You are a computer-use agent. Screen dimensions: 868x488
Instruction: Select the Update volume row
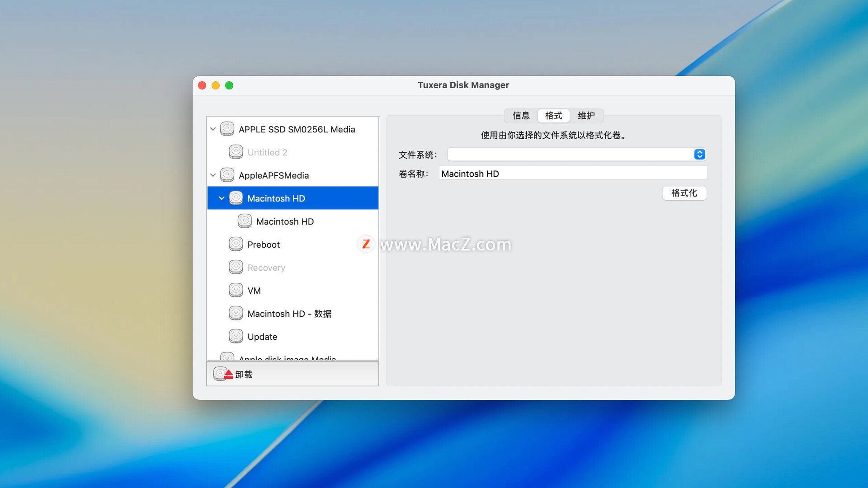point(292,337)
